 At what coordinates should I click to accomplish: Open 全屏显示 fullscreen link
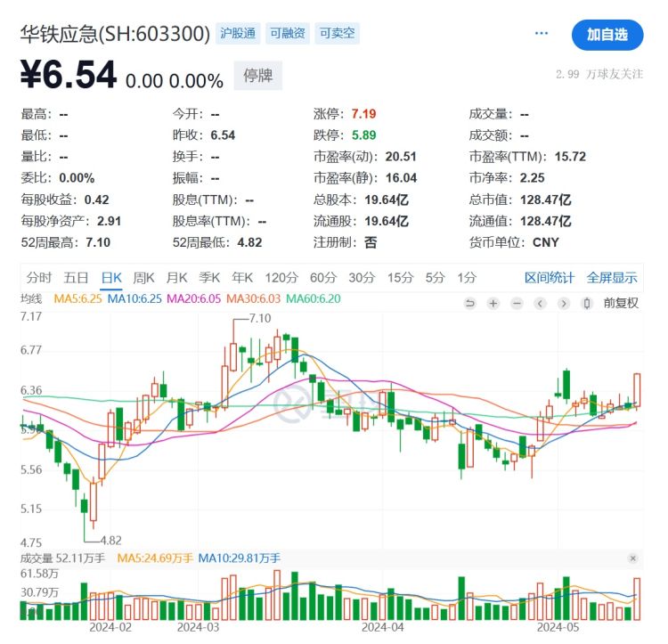(612, 278)
